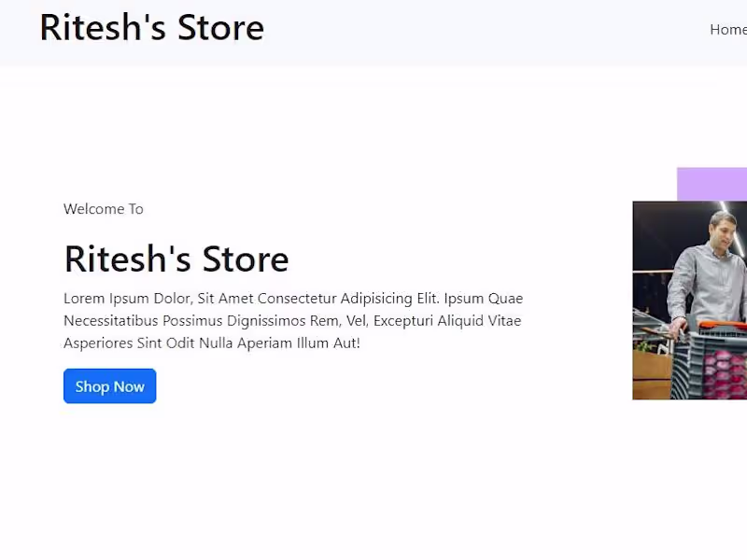Click the purple block behind the photo
The height and width of the screenshot is (560, 747).
click(712, 183)
